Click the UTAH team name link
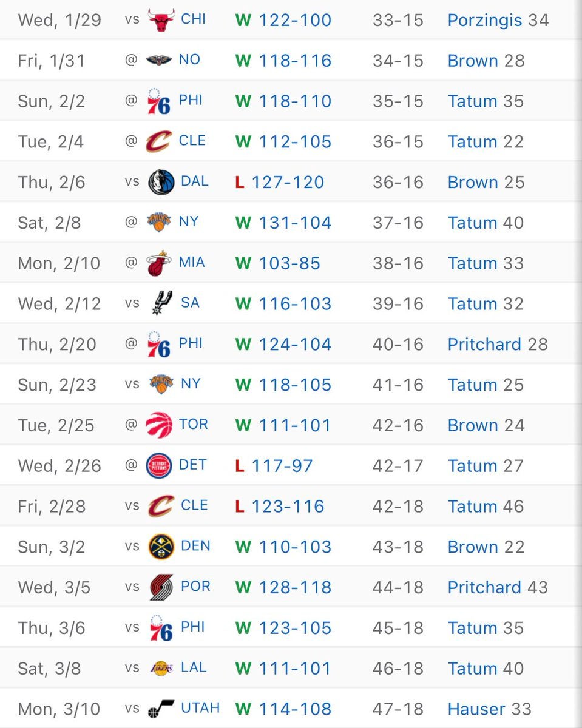This screenshot has width=582, height=728. tap(200, 708)
